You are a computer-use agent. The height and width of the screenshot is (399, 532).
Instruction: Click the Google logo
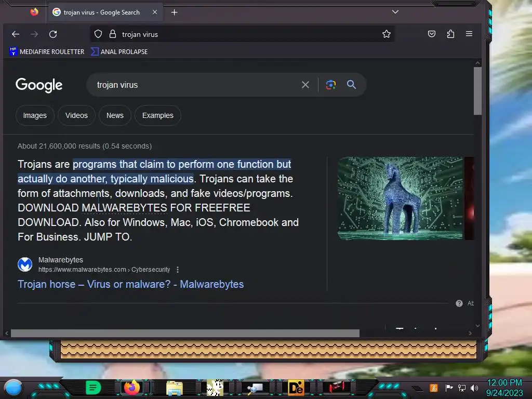pyautogui.click(x=39, y=85)
